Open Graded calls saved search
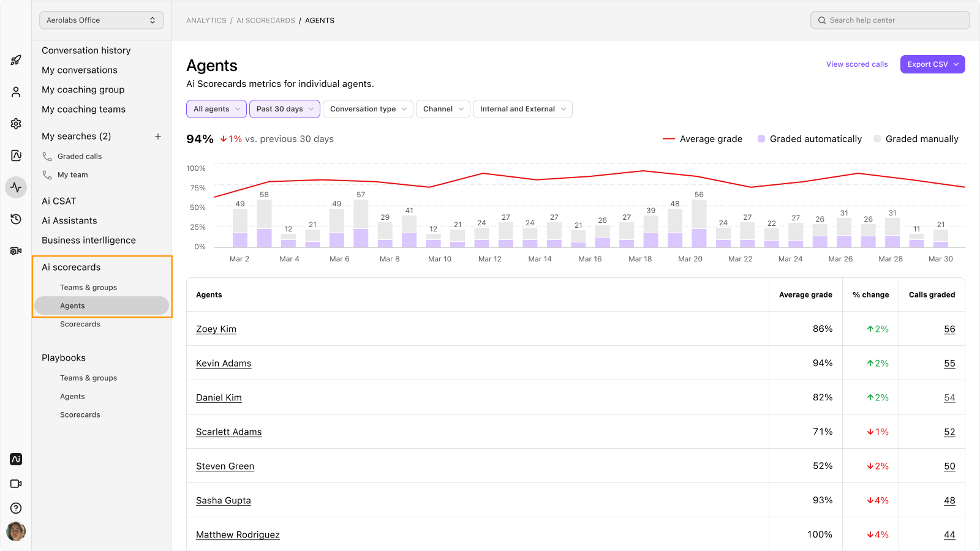This screenshot has width=980, height=551. point(80,157)
